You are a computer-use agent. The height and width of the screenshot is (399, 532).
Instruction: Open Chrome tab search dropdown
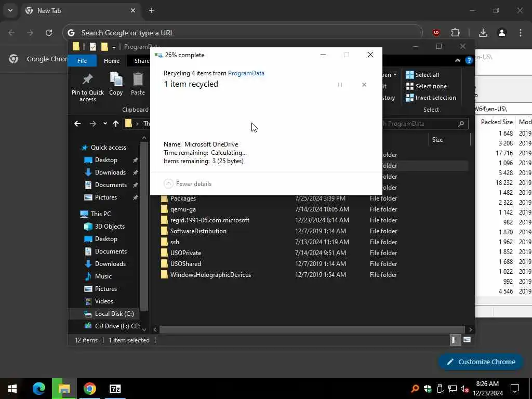[x=10, y=10]
